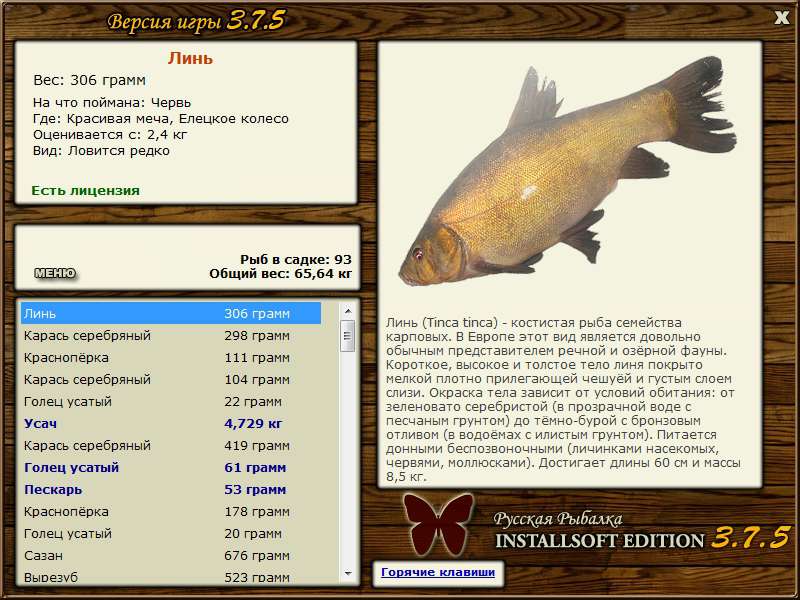Select Голец усатый 20 грамм row

pos(171,533)
